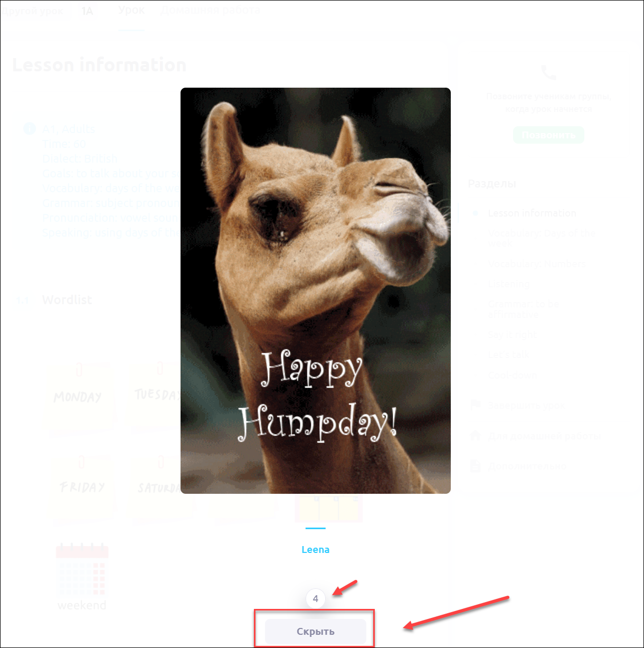The image size is (644, 648).
Task: Click the document icon beside Дополнительно
Action: point(476,466)
